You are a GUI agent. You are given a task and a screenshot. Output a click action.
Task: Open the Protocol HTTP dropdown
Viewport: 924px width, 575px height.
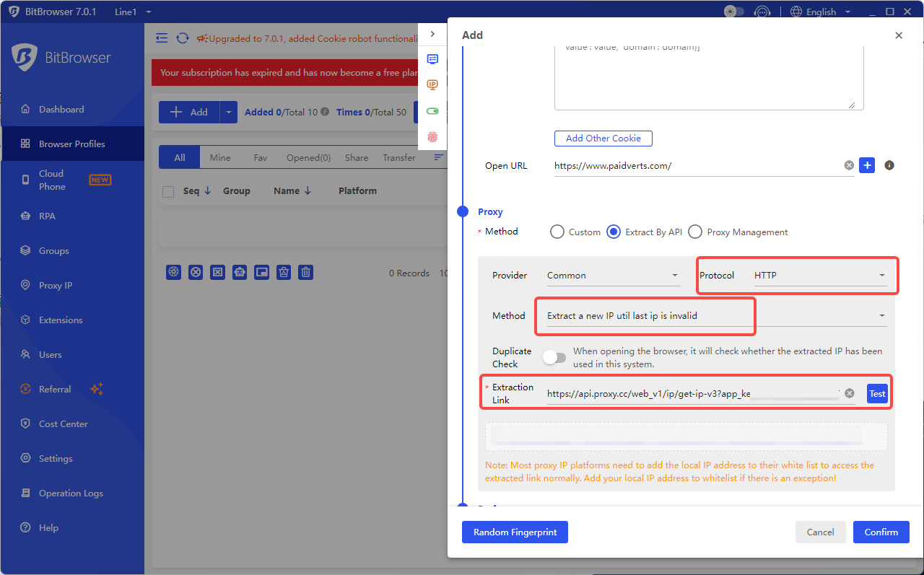(821, 275)
